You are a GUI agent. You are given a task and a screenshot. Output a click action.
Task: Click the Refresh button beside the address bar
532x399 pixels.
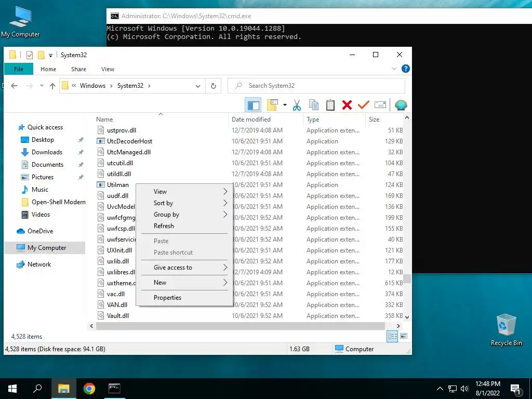[x=214, y=86]
